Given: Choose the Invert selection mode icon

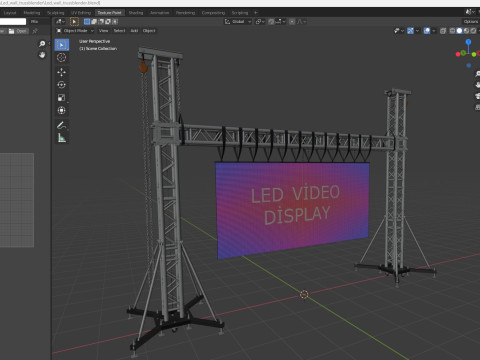Looking at the screenshot, I should point(108,22).
